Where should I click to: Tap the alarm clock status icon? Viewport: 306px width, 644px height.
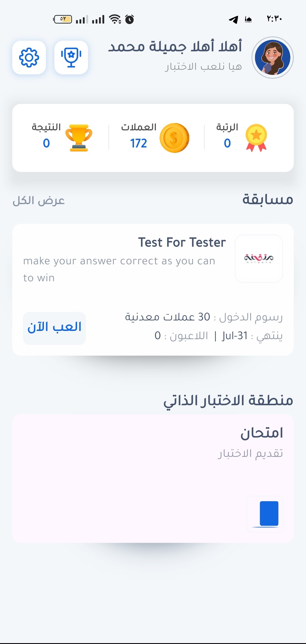point(129,19)
